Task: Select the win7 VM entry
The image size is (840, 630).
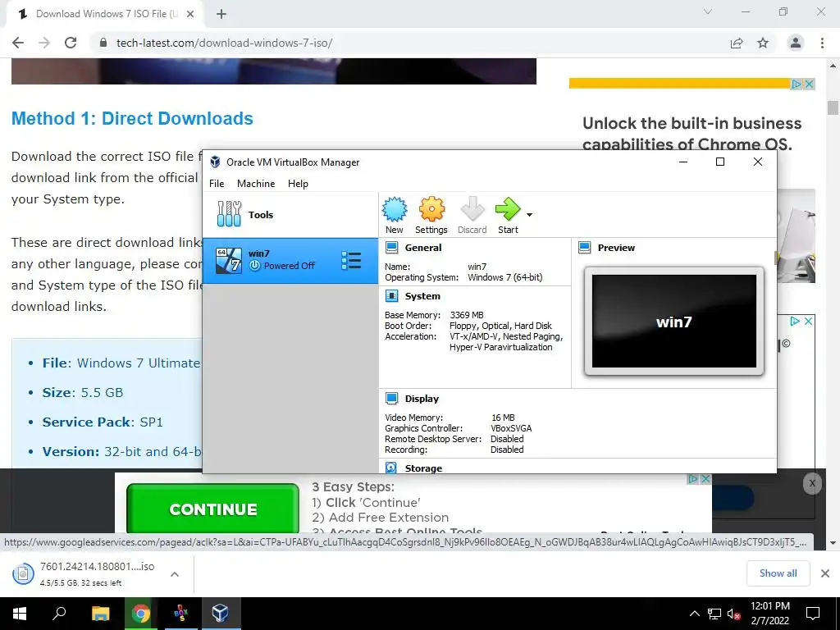Action: coord(290,260)
